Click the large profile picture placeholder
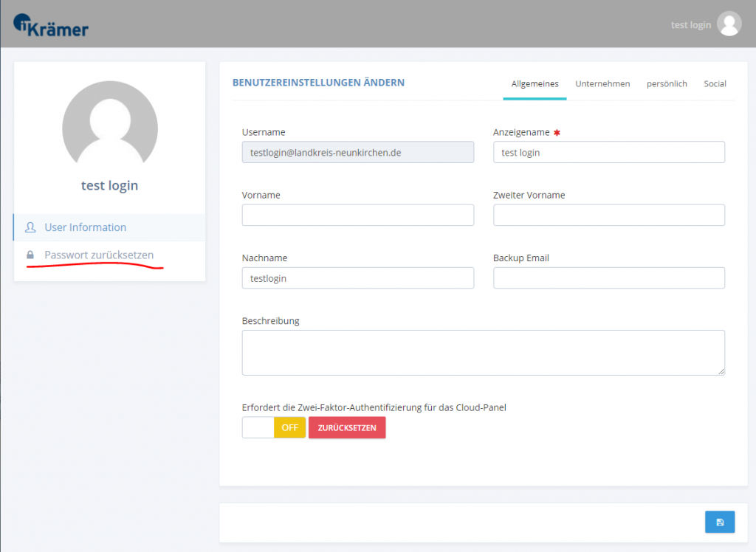The image size is (756, 552). (110, 123)
